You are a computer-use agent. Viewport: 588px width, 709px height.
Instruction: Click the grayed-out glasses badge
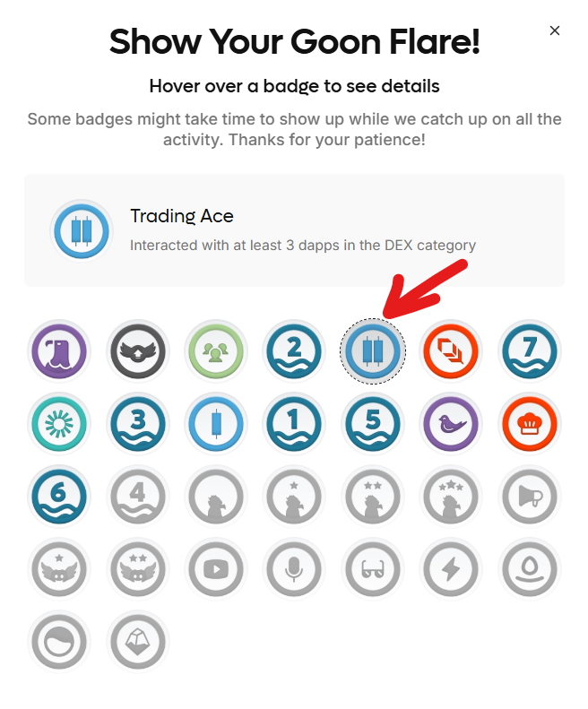(x=373, y=569)
